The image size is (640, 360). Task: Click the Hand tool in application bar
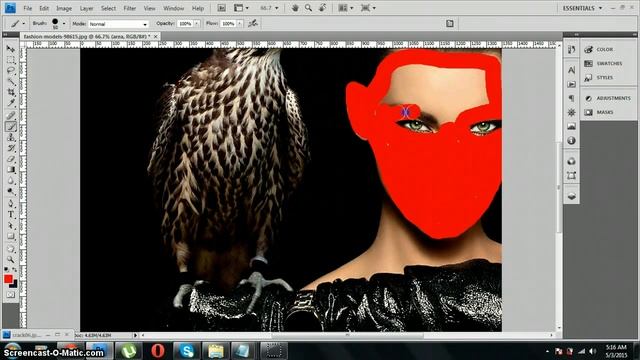295,8
